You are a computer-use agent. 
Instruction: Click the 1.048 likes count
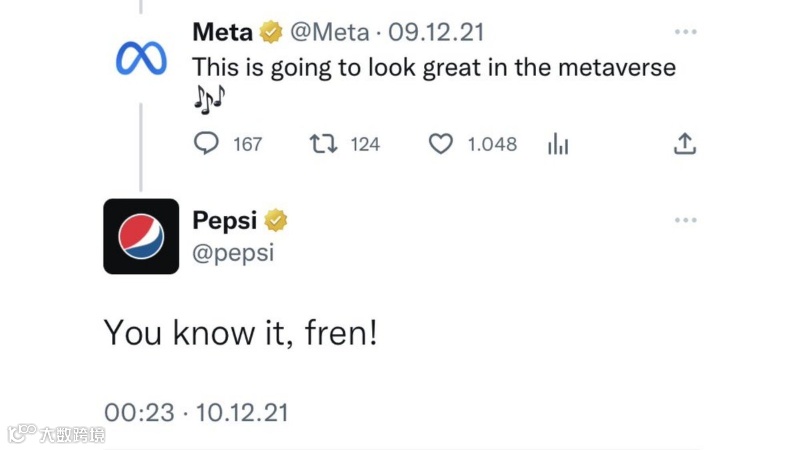coord(492,145)
